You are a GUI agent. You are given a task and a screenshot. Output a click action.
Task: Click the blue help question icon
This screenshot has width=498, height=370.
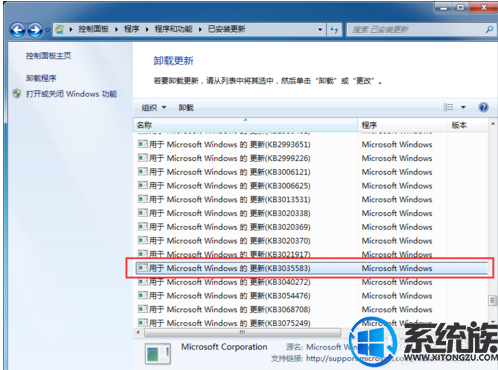pos(483,107)
